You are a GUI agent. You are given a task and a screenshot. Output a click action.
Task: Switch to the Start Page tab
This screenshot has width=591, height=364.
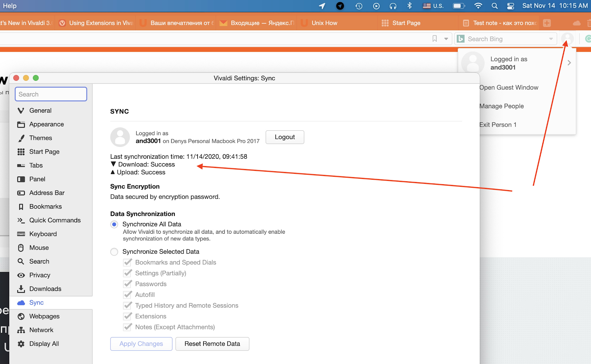pyautogui.click(x=418, y=23)
